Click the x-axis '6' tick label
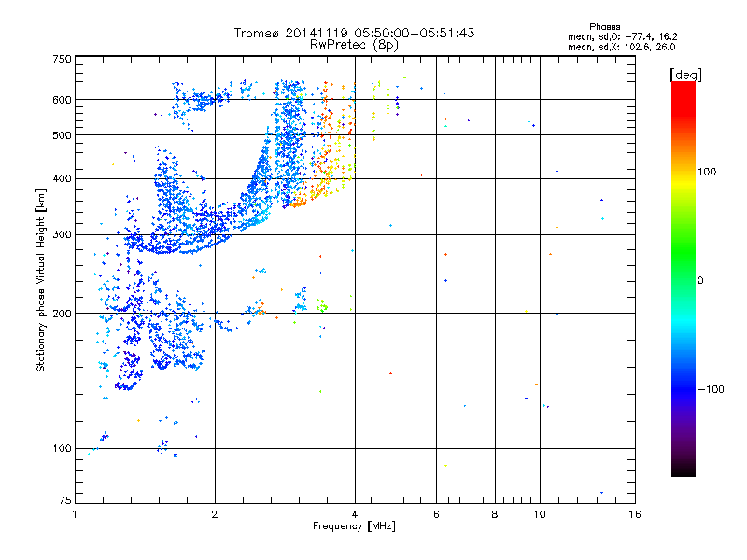747x560 pixels. point(436,514)
